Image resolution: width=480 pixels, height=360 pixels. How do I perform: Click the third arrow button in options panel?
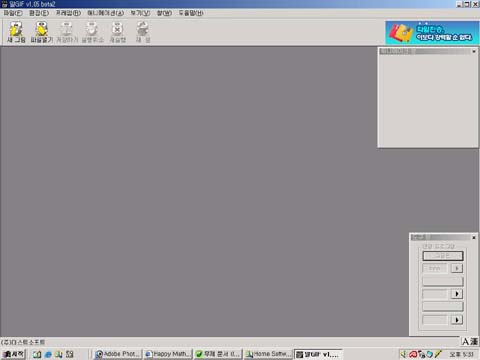pyautogui.click(x=457, y=320)
